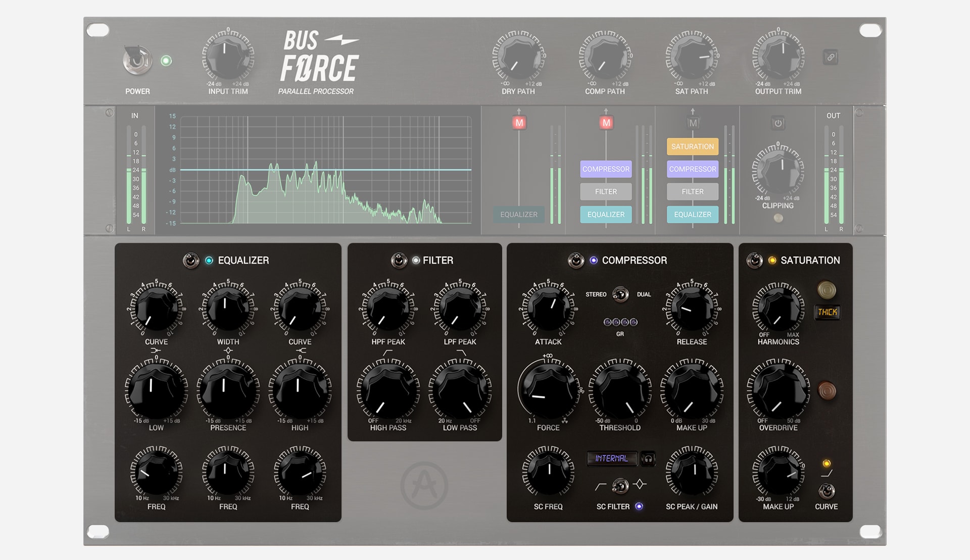Click the HPF PEAK knob
The height and width of the screenshot is (560, 970).
click(x=388, y=308)
